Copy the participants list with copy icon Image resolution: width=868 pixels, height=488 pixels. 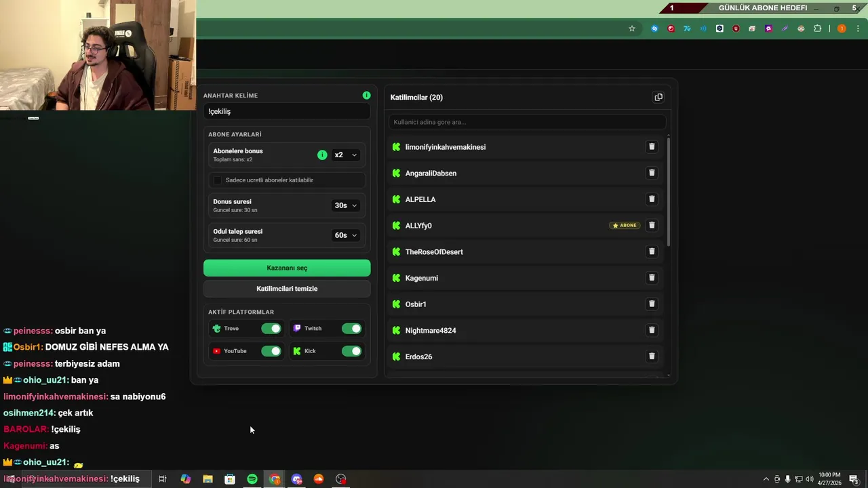pos(658,97)
